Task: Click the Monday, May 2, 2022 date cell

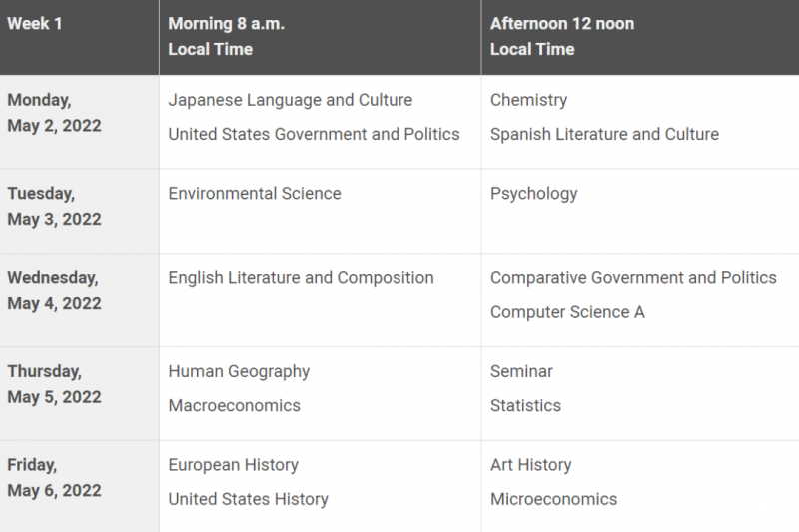Action: click(x=80, y=122)
